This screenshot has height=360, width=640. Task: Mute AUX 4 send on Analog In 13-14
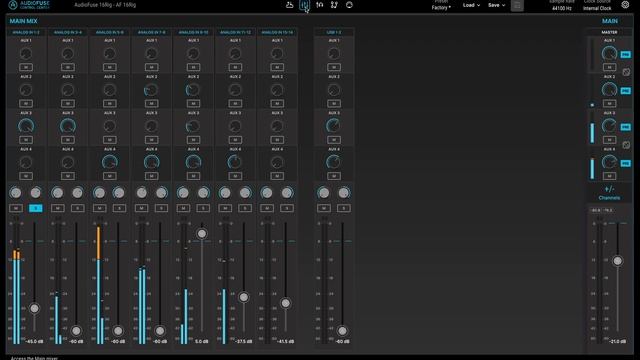pos(277,176)
